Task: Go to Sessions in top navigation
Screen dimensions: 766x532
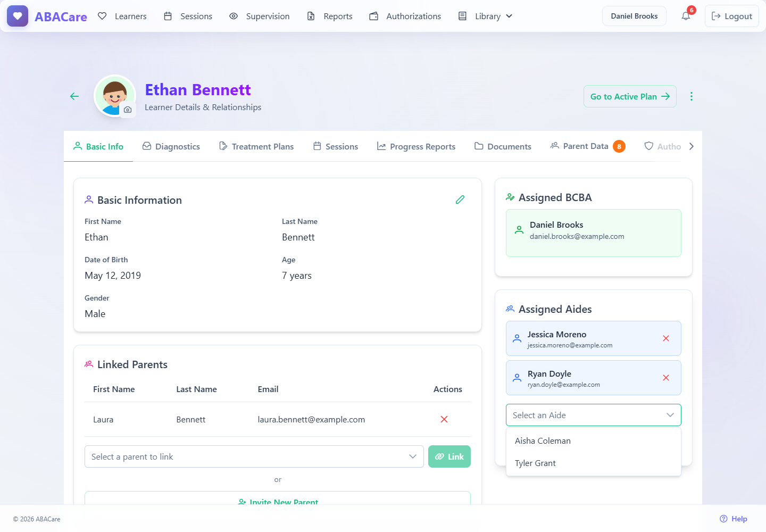Action: (188, 16)
